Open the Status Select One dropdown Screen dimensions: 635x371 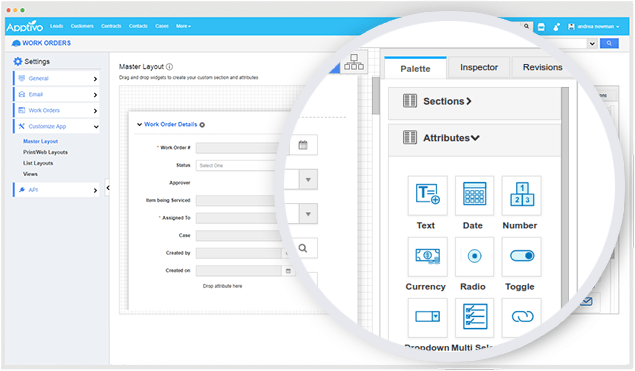coord(236,166)
